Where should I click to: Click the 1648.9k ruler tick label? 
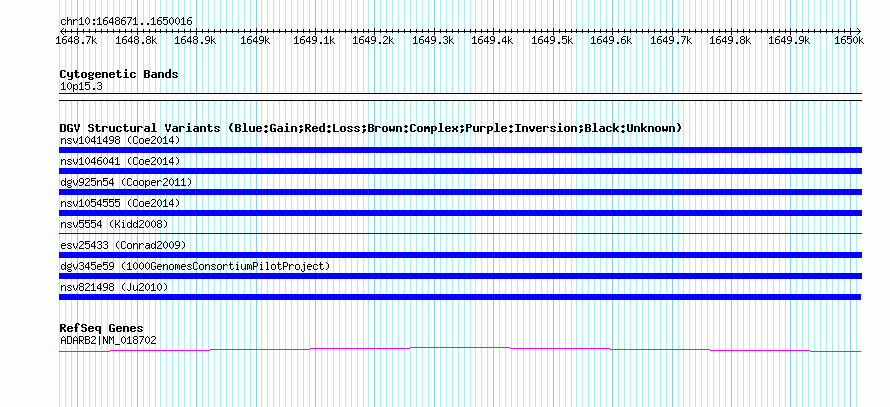[195, 40]
